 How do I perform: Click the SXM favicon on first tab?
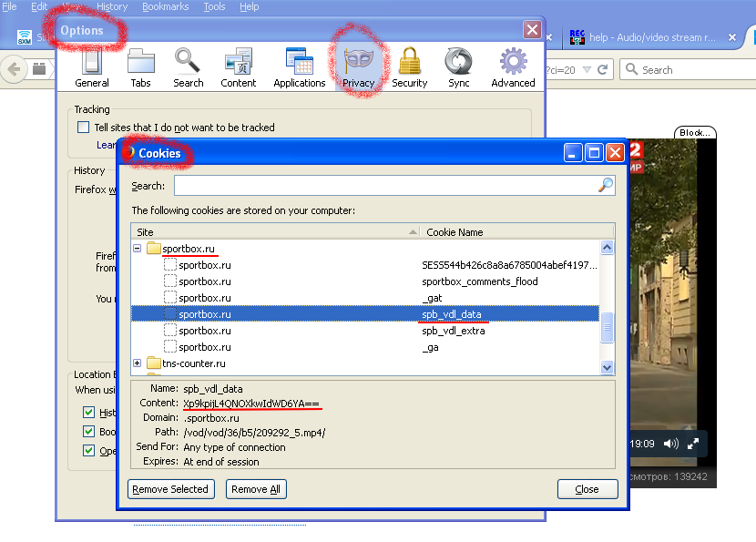point(25,37)
